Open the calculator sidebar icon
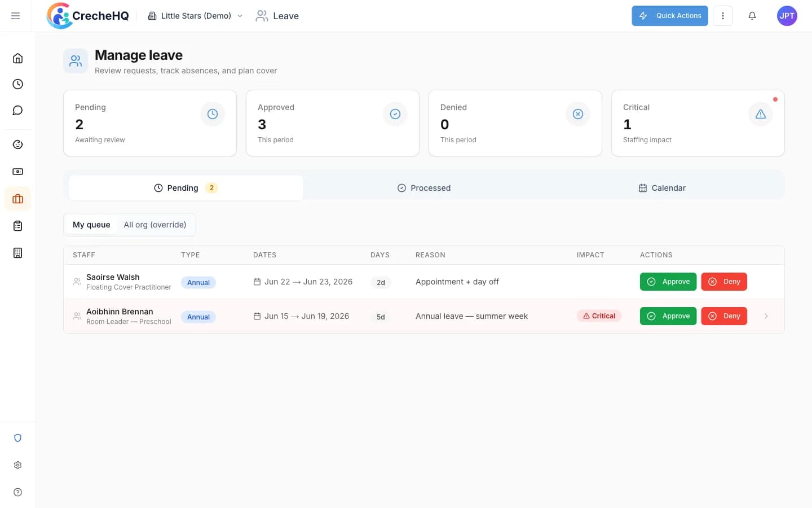 [17, 253]
